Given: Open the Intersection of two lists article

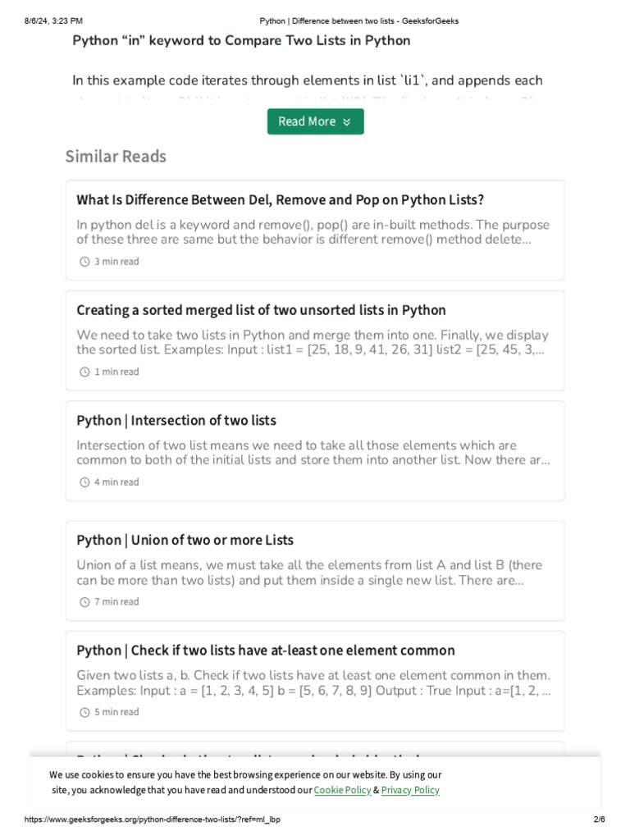Looking at the screenshot, I should 176,421.
